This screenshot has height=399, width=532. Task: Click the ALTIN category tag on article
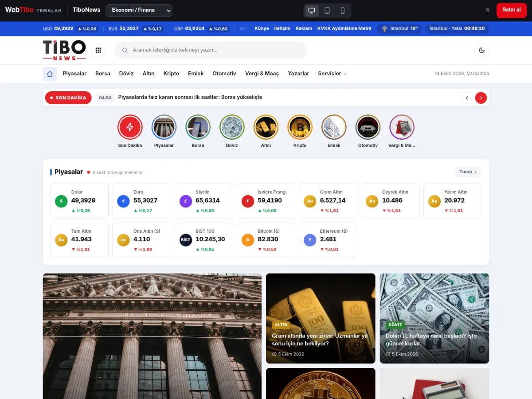pos(281,325)
